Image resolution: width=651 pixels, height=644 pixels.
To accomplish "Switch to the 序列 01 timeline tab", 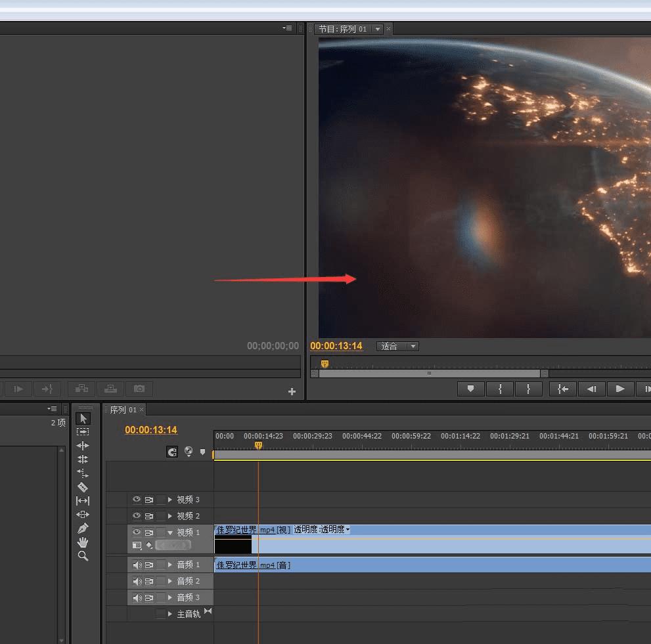I will point(123,410).
